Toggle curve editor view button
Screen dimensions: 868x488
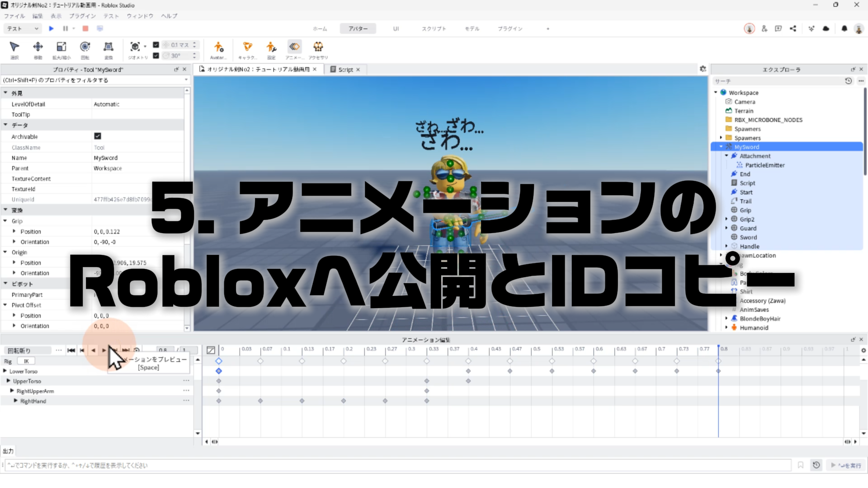coord(211,350)
